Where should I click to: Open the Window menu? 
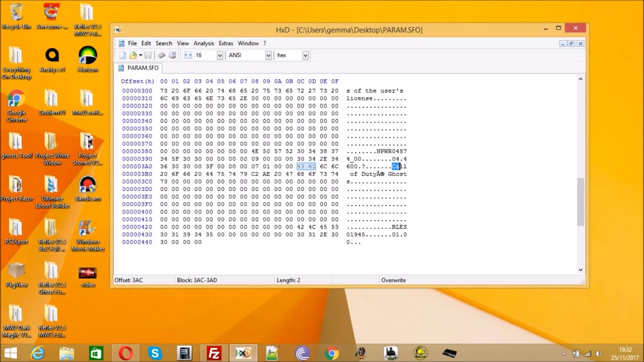[x=248, y=43]
